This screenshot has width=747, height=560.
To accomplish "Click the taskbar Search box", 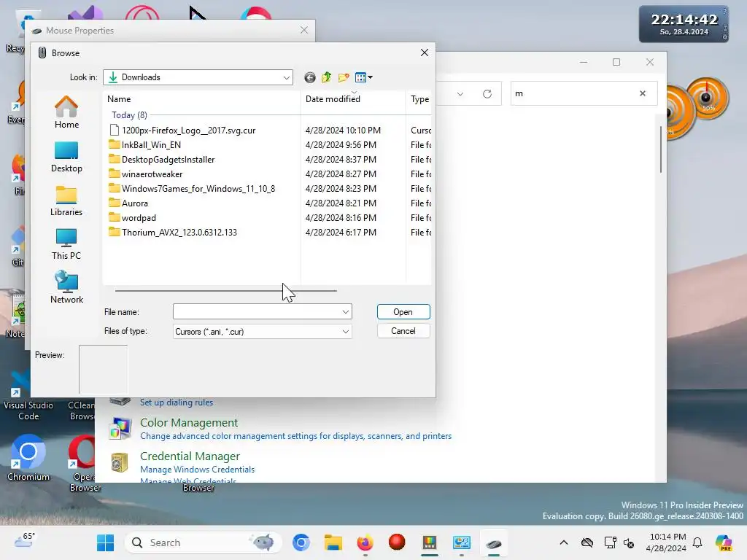I will [203, 542].
